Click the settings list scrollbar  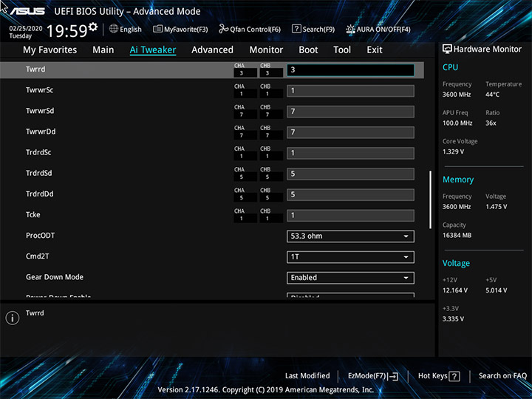[x=430, y=199]
